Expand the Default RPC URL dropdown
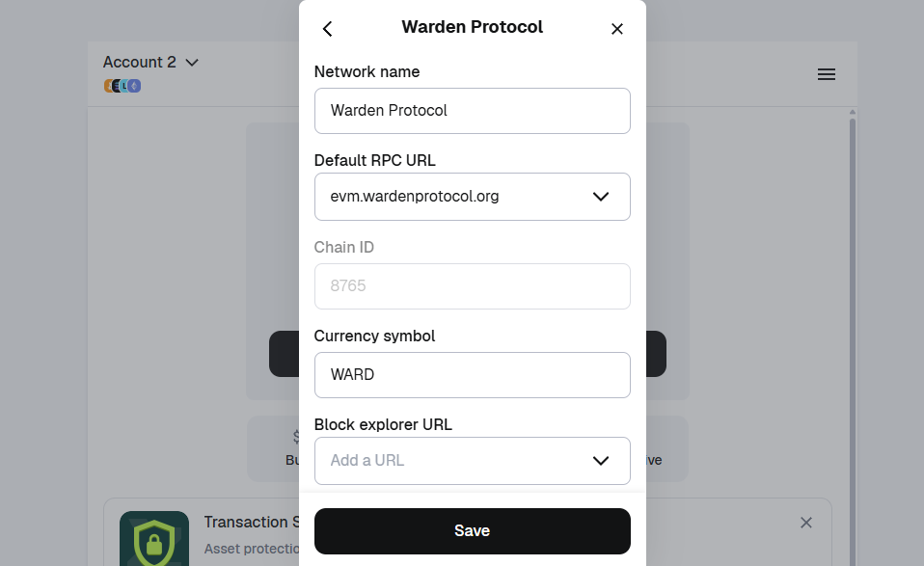The width and height of the screenshot is (924, 566). pyautogui.click(x=601, y=197)
